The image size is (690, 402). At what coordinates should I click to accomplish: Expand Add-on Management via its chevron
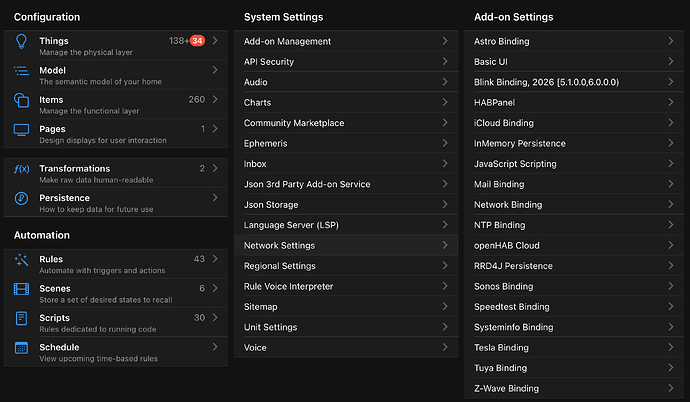pos(444,41)
